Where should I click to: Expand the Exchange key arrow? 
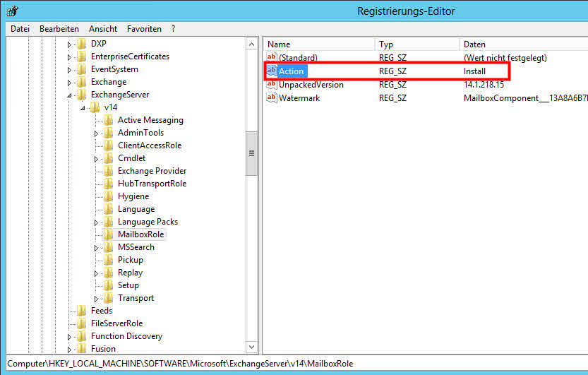tap(69, 83)
